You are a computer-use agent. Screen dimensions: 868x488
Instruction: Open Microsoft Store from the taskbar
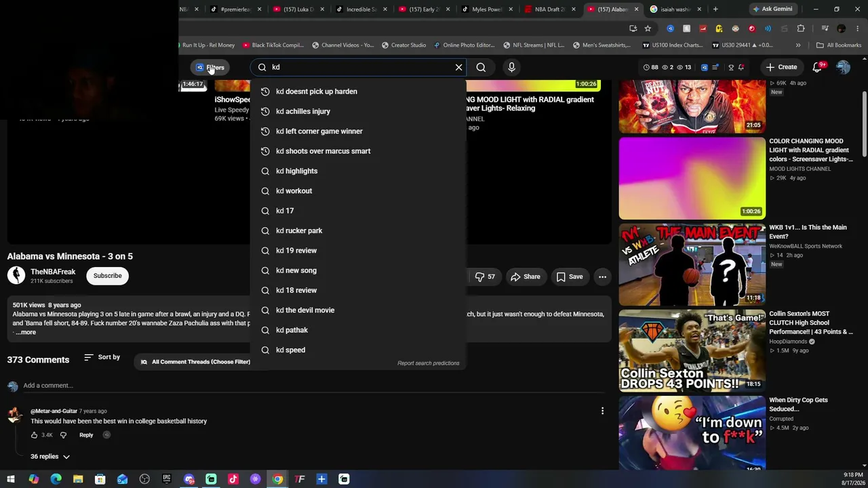pos(100,479)
